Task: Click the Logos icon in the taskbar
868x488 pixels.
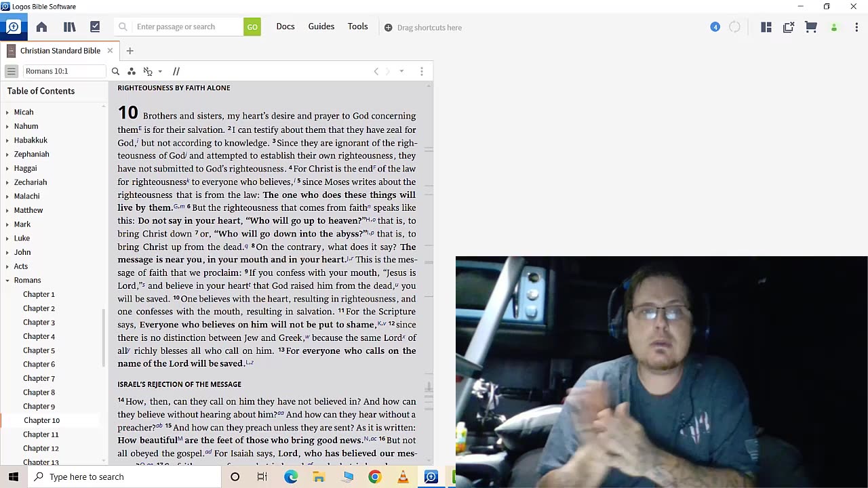Action: click(x=431, y=476)
